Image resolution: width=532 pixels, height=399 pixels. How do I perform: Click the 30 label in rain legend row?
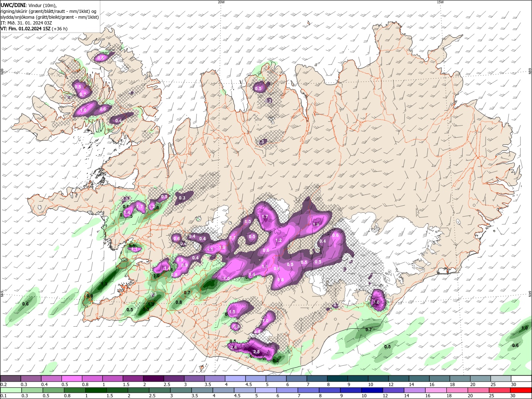[513, 396]
